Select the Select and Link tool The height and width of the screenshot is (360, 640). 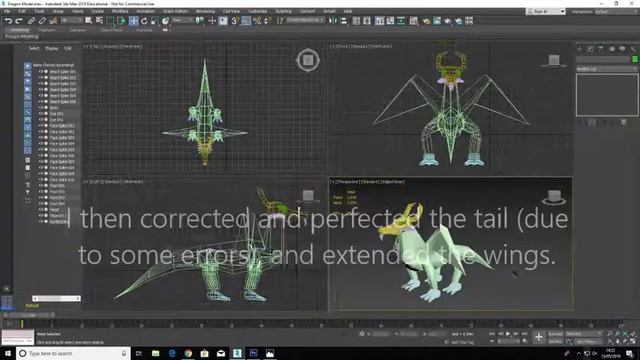[31, 20]
